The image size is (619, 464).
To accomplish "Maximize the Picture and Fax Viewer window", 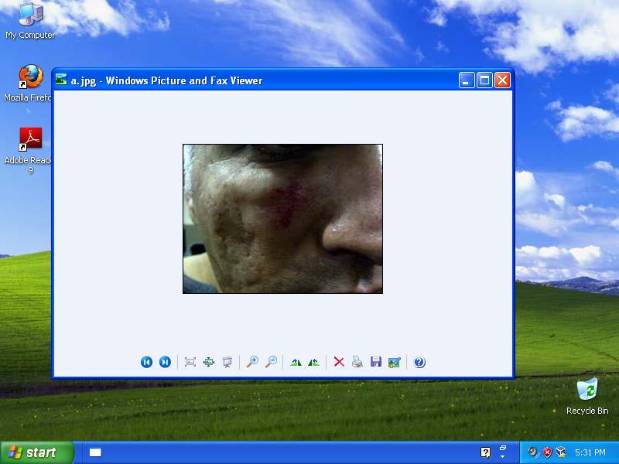I will coord(484,80).
